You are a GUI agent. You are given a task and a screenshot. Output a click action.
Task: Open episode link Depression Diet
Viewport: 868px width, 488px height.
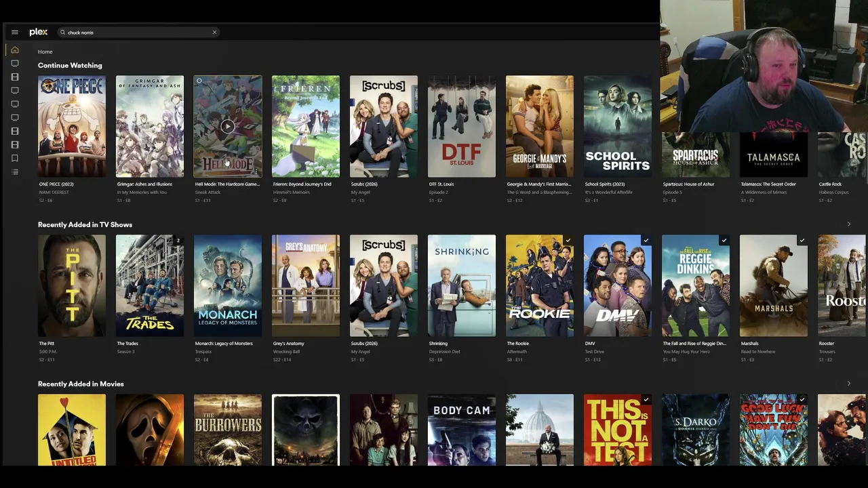coord(444,351)
